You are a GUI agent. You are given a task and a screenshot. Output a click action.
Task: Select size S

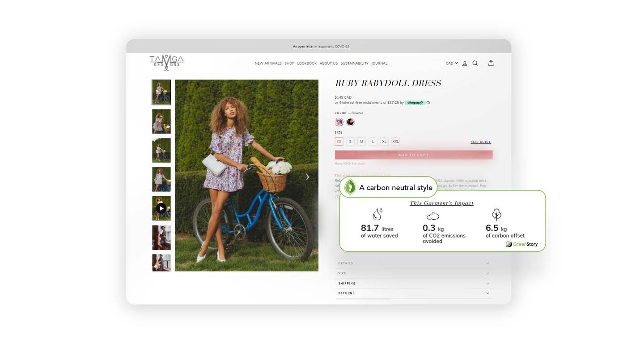click(x=350, y=142)
